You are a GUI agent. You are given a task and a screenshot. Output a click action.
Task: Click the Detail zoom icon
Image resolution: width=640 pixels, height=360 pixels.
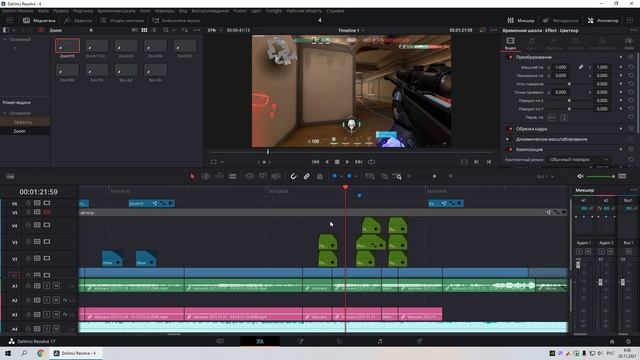384,176
